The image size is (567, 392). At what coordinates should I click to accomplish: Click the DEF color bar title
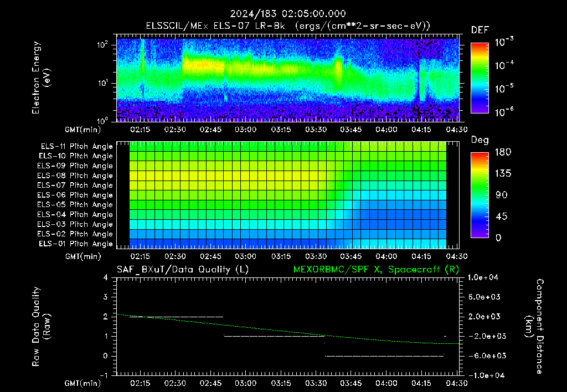point(480,30)
